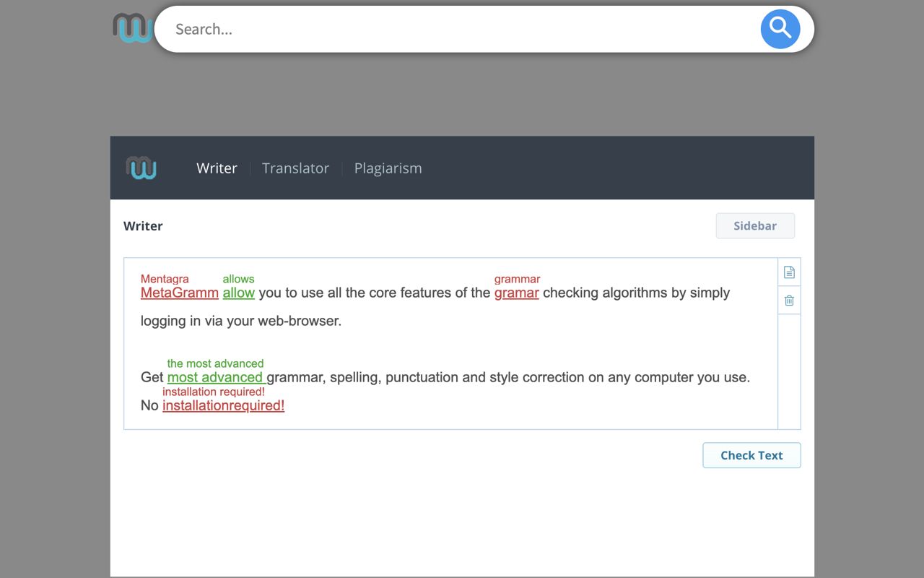The width and height of the screenshot is (924, 578).
Task: Click the green suggestion allows
Action: [x=238, y=279]
